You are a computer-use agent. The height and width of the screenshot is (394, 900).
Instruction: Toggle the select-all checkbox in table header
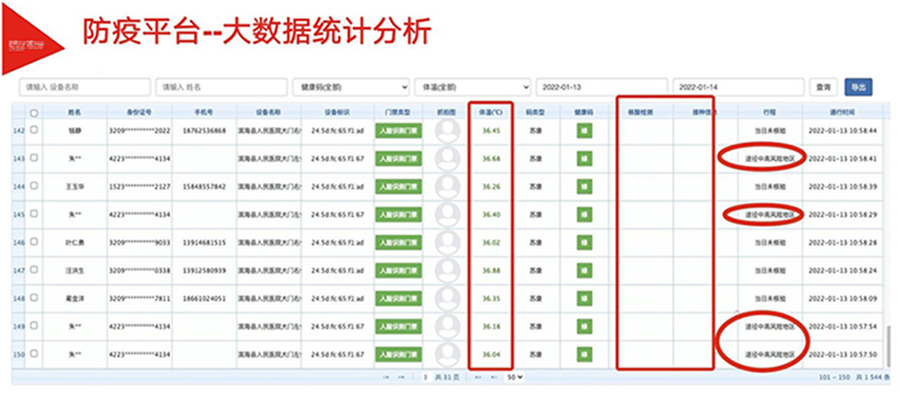34,113
